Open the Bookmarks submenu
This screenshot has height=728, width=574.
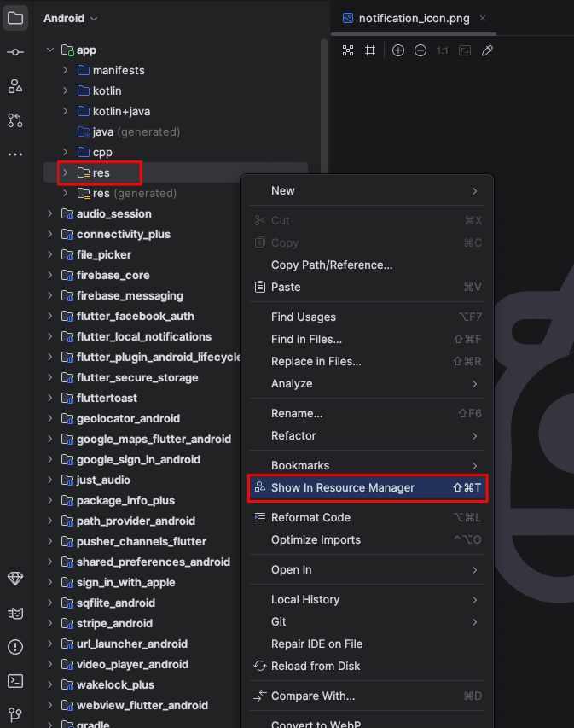pyautogui.click(x=367, y=465)
